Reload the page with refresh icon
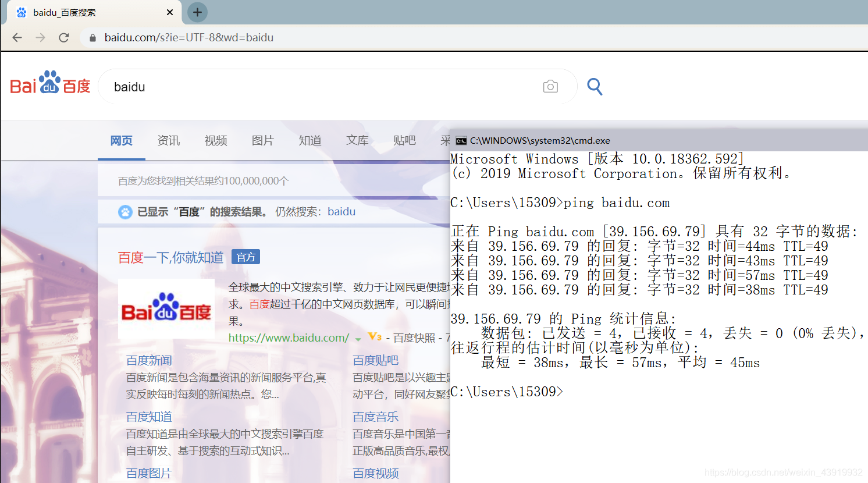This screenshot has height=483, width=868. pyautogui.click(x=64, y=38)
